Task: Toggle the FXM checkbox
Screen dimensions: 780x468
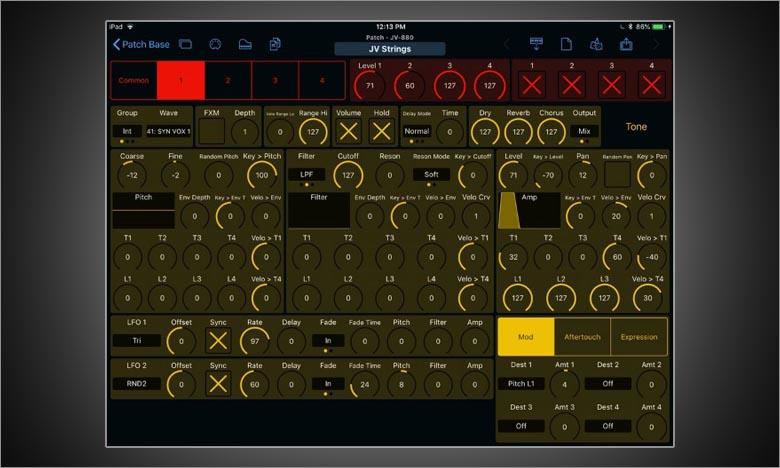Action: coord(211,132)
